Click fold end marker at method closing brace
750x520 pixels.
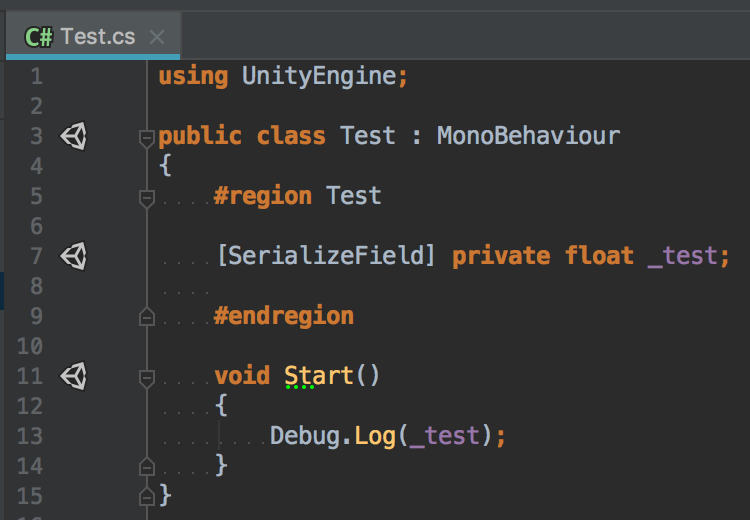(147, 466)
